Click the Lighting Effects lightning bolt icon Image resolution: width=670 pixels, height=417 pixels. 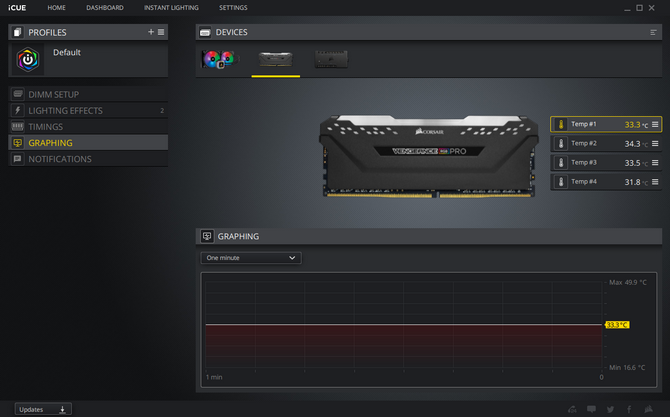click(x=18, y=110)
